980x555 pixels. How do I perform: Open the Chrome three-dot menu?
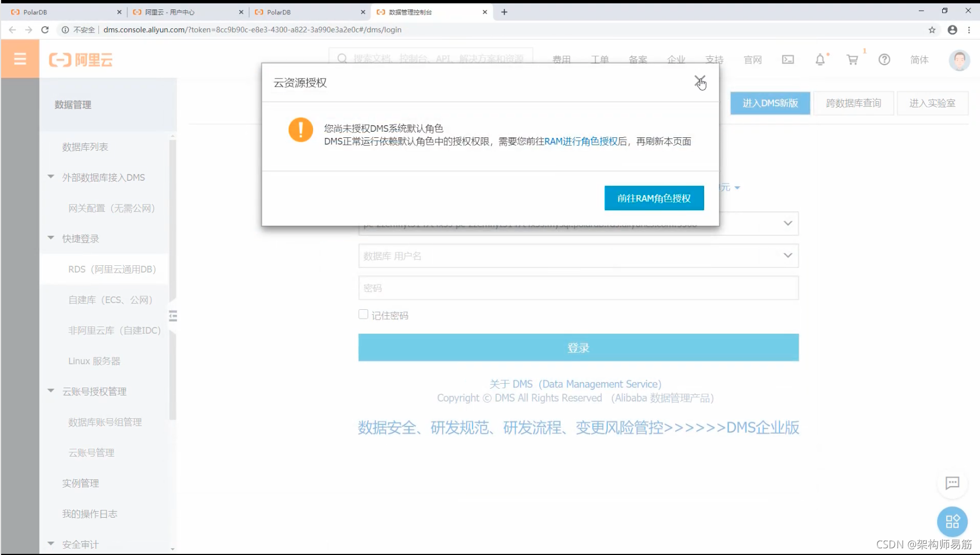click(969, 30)
